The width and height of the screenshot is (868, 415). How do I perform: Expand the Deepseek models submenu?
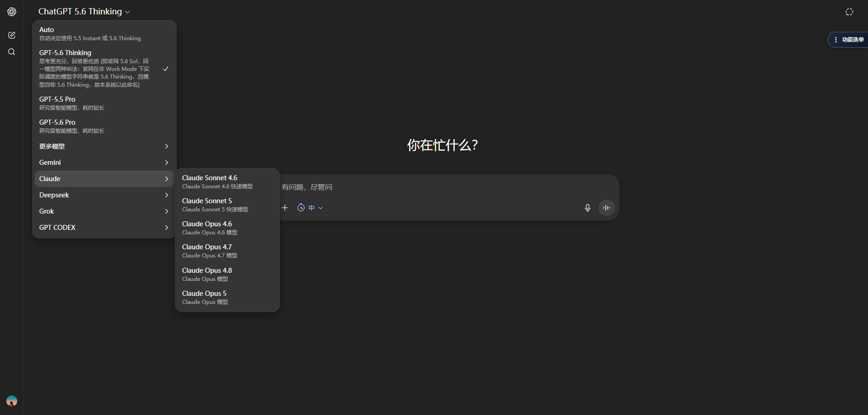pyautogui.click(x=104, y=195)
